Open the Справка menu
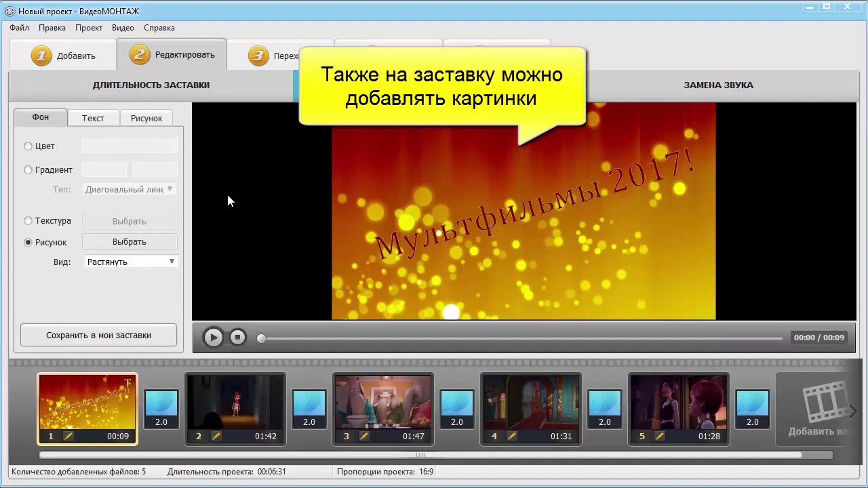 point(159,28)
